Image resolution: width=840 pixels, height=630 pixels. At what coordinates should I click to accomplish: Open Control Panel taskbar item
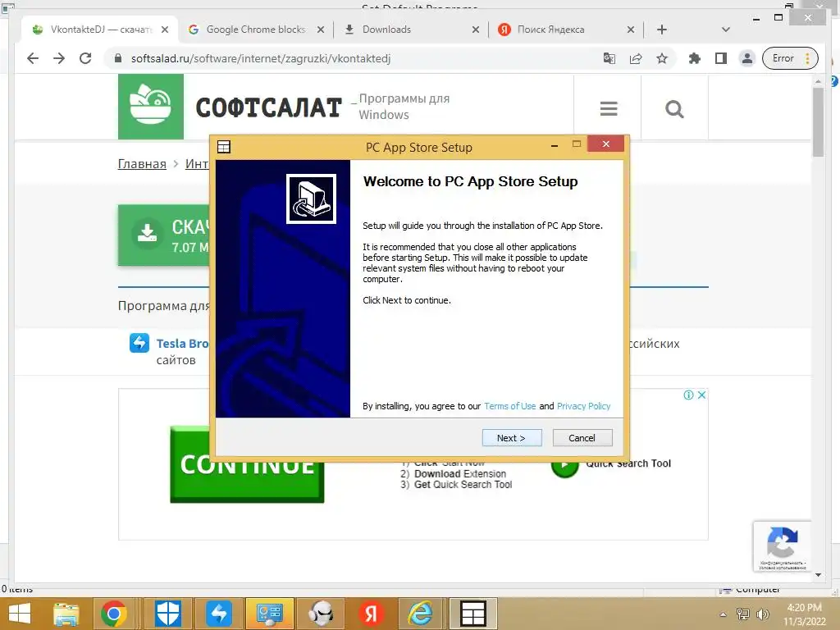pos(269,614)
